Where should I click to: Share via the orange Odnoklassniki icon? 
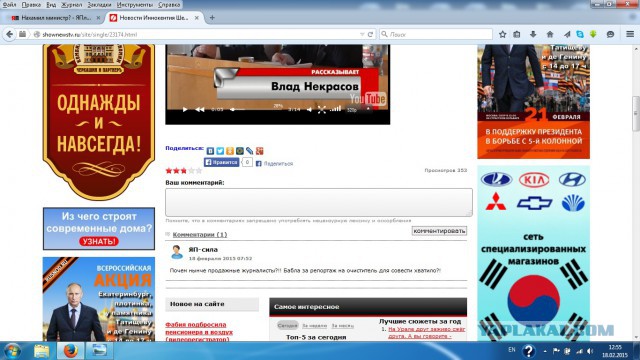coord(230,151)
